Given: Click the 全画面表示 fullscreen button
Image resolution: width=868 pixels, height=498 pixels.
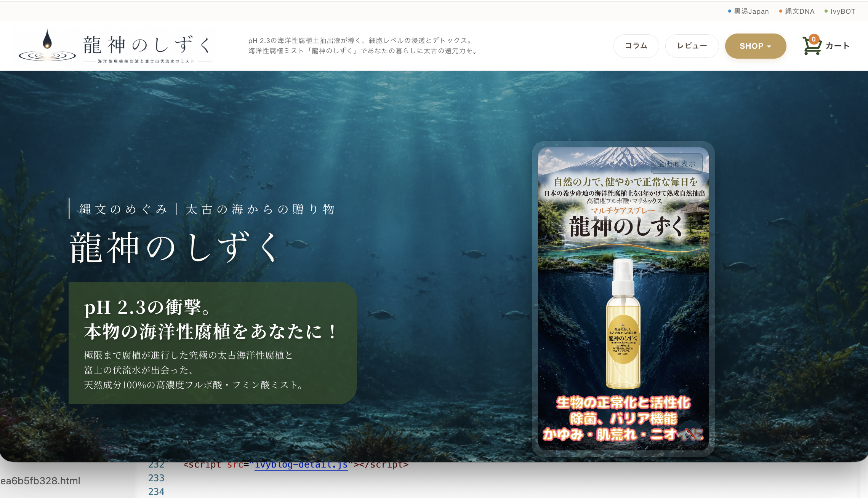Looking at the screenshot, I should click(x=676, y=164).
